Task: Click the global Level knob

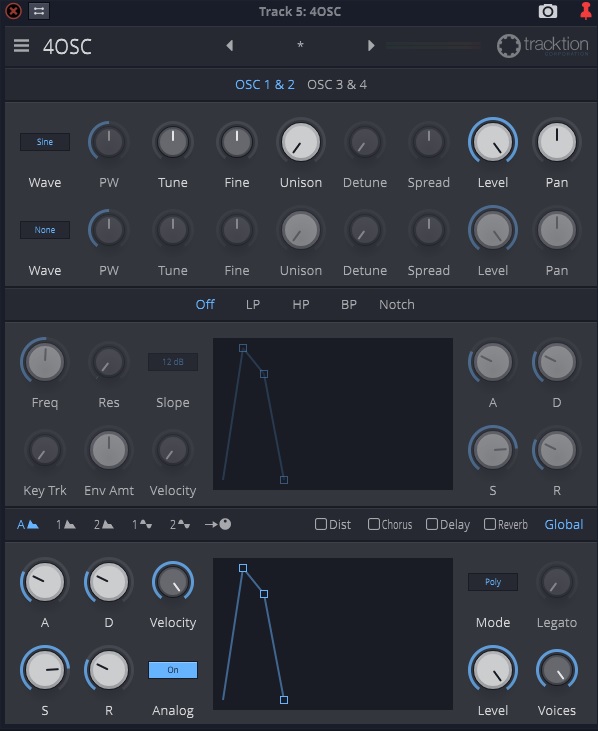Action: pos(493,670)
